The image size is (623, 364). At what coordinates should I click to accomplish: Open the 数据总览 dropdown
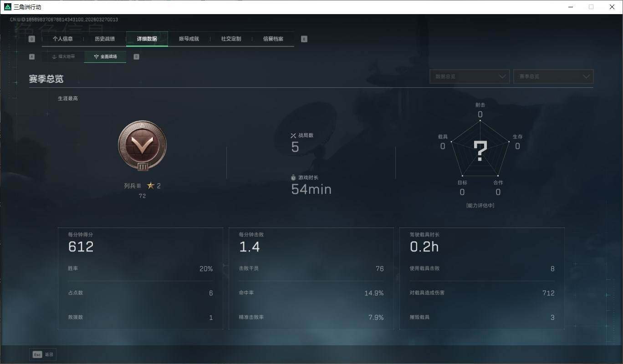469,76
